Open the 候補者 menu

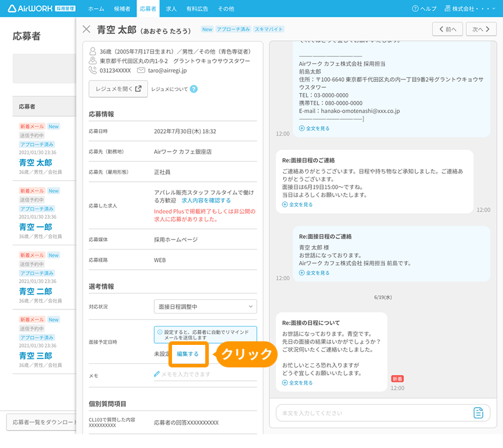[x=122, y=9]
